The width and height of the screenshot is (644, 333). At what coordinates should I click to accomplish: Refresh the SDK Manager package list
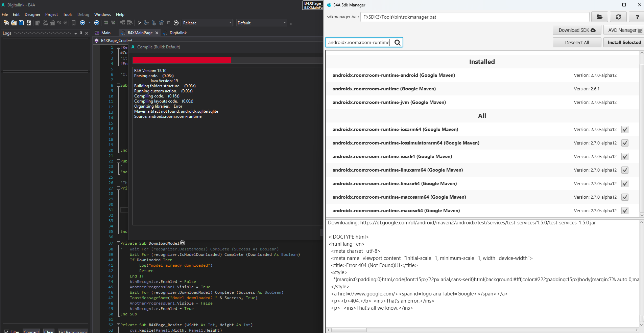pyautogui.click(x=618, y=17)
